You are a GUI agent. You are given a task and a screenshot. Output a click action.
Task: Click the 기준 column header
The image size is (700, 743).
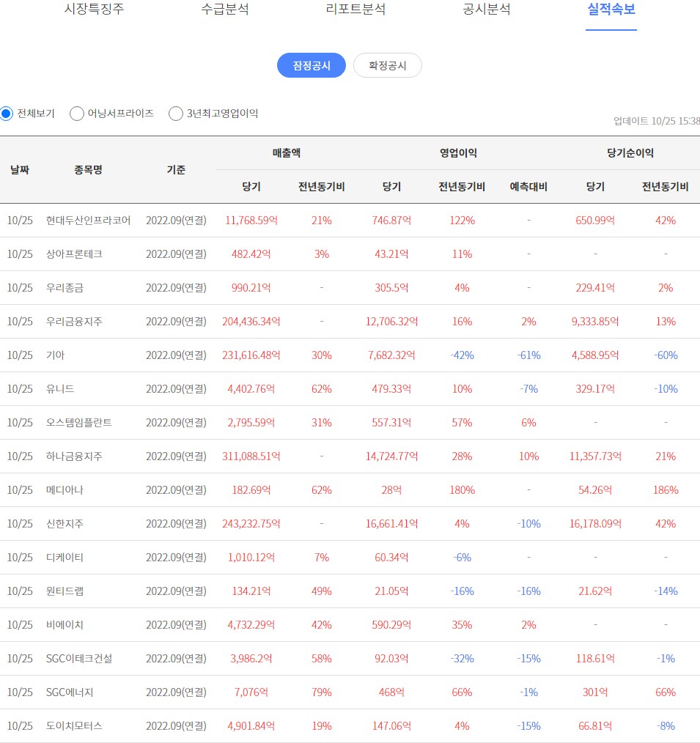click(x=176, y=170)
